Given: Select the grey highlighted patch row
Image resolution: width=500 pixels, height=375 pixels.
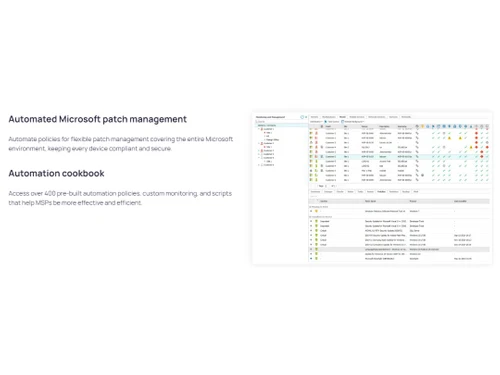Looking at the screenshot, I should click(x=399, y=249).
